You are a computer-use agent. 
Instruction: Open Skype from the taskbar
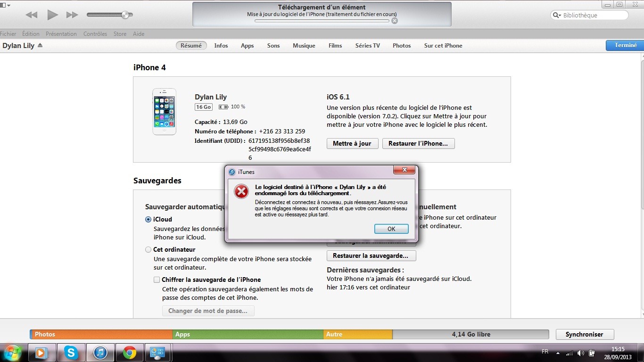pyautogui.click(x=71, y=352)
